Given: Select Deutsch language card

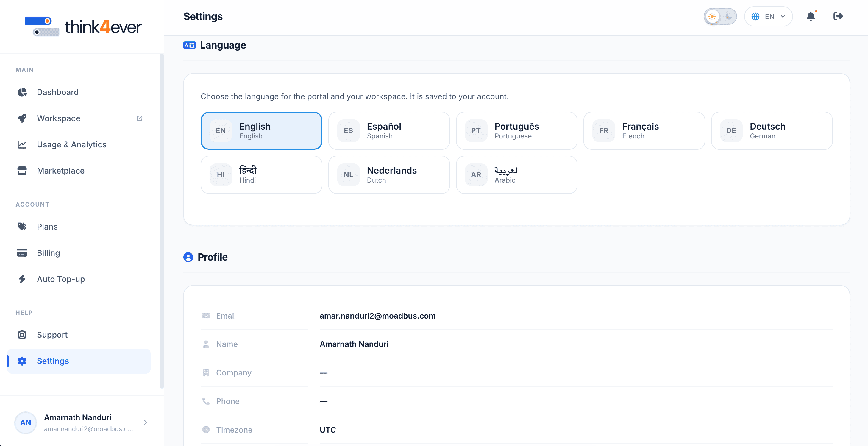Looking at the screenshot, I should 772,131.
